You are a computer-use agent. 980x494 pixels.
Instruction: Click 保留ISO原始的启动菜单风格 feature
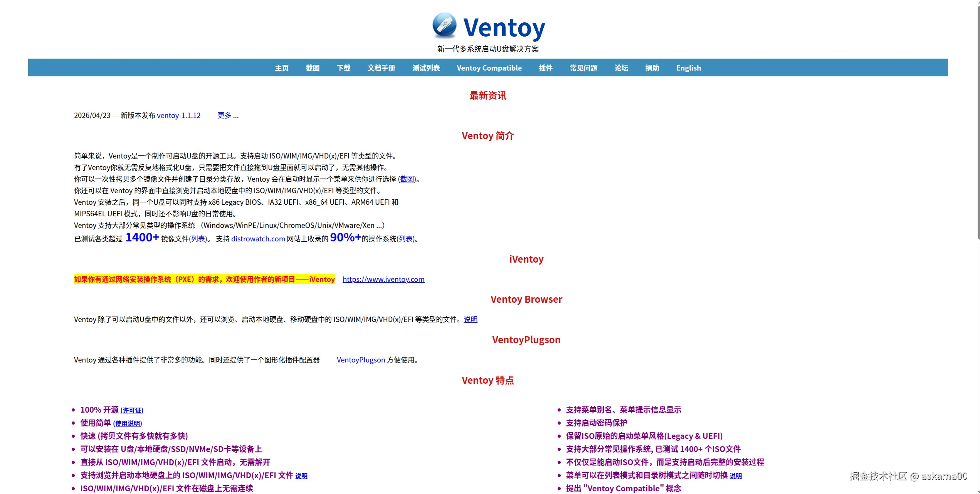(644, 436)
